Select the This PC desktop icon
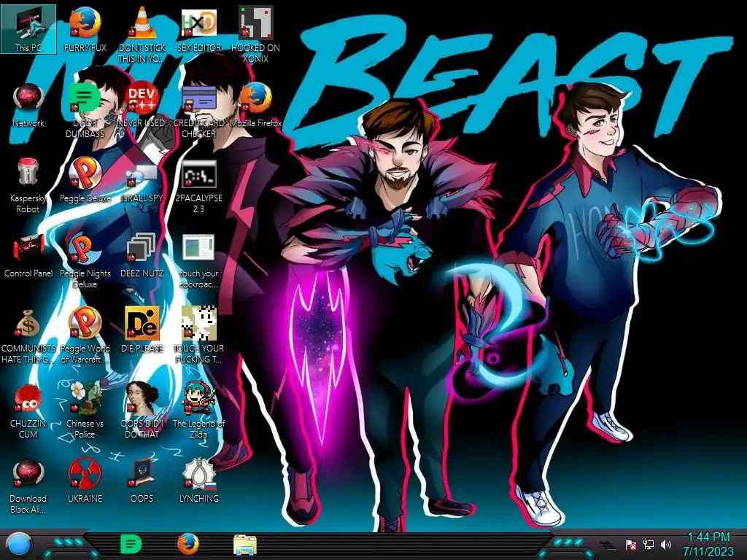The image size is (747, 560). (28, 28)
